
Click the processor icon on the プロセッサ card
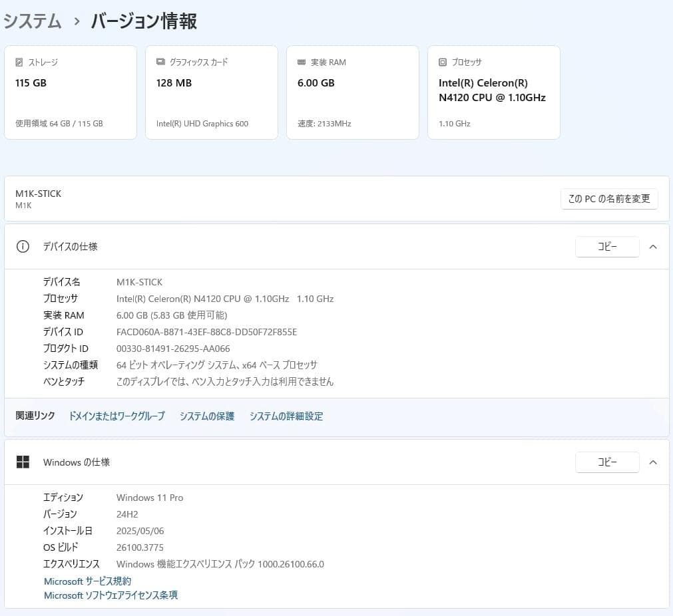442,62
